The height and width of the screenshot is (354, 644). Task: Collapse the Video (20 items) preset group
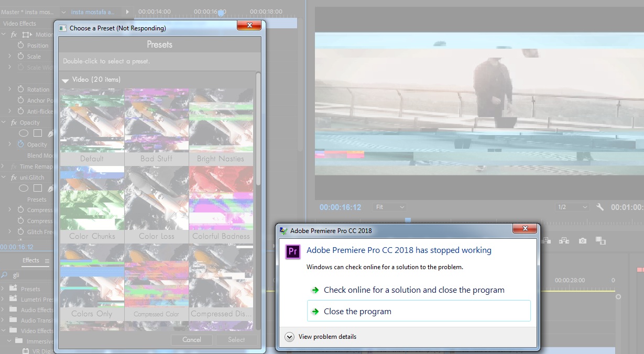[66, 80]
